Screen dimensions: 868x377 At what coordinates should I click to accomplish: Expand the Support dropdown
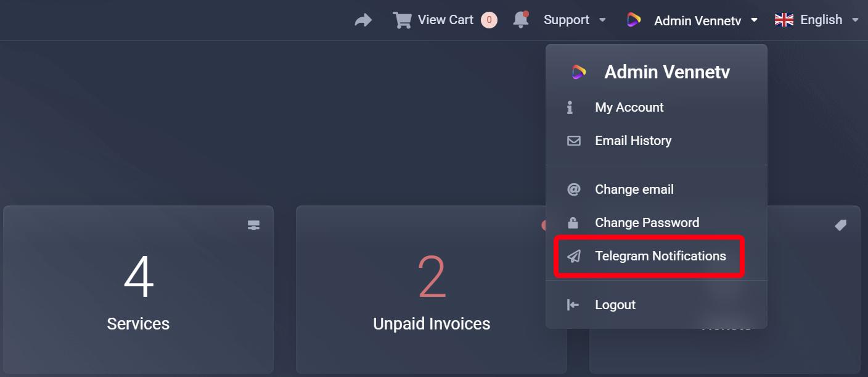coord(575,20)
